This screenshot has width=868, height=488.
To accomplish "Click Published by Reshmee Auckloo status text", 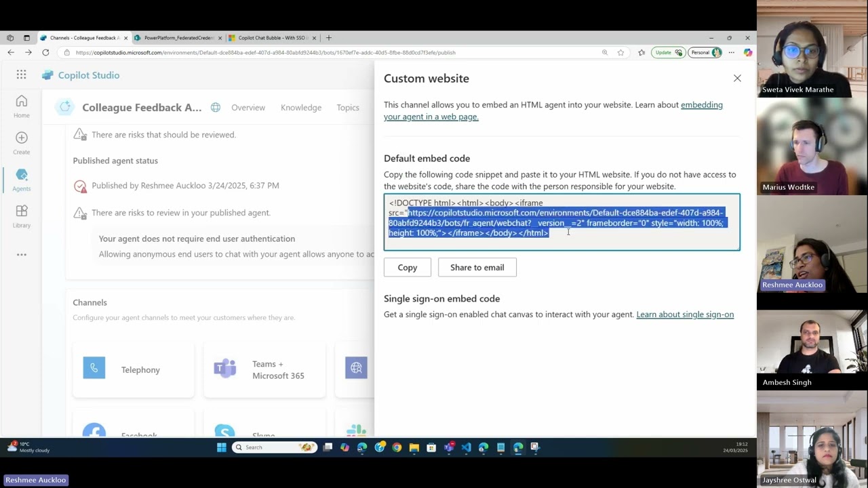I will click(x=185, y=186).
